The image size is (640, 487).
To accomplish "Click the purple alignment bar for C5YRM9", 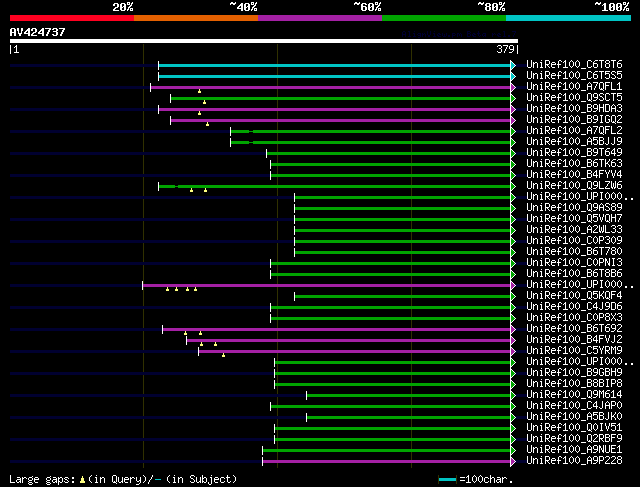I will point(355,351).
